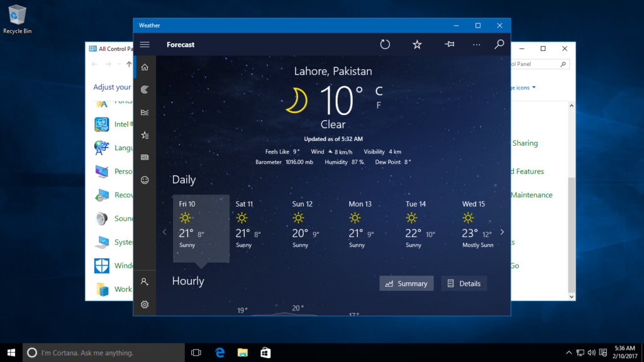Select the Summary view button
Viewport: 644px width, 362px height.
[406, 283]
